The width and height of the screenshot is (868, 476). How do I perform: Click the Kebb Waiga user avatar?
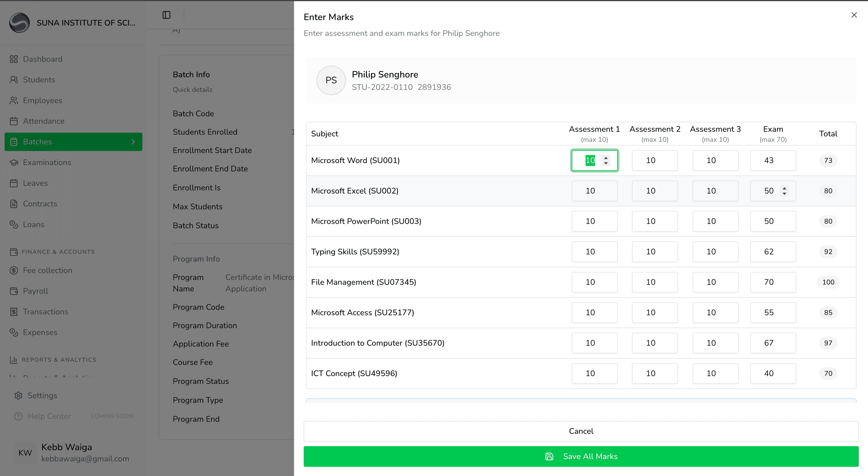(x=25, y=452)
